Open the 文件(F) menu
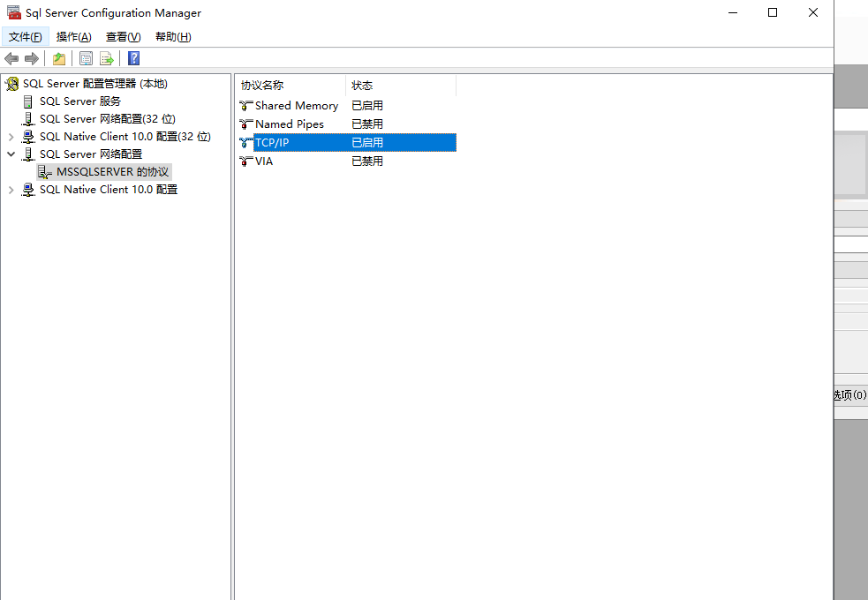 coord(26,37)
